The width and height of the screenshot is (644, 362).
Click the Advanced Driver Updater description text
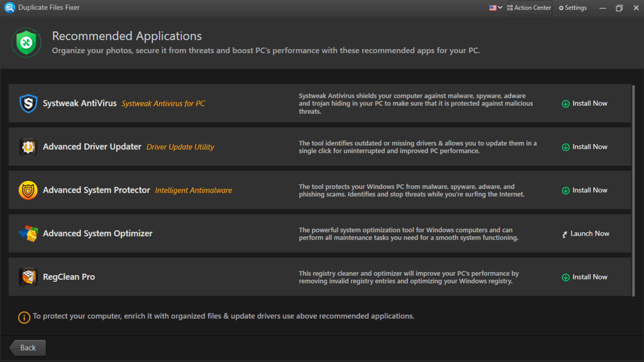(x=418, y=147)
